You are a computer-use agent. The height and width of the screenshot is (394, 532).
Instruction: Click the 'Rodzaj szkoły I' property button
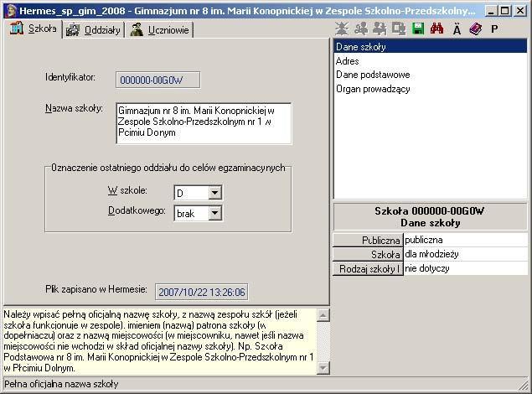[x=368, y=269]
